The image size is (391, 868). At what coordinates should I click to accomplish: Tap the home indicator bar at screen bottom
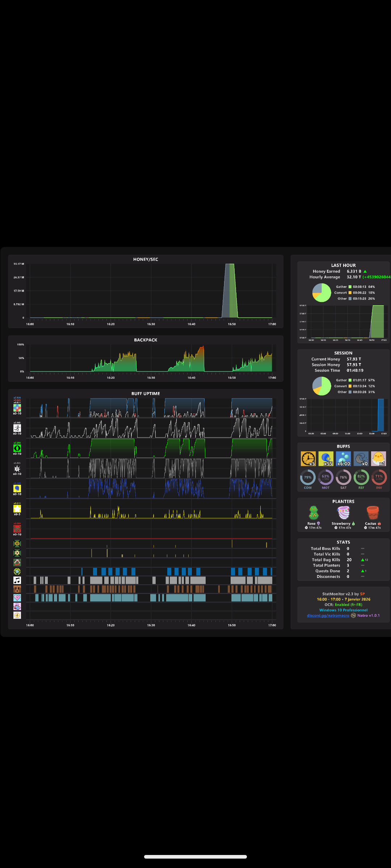point(195,856)
